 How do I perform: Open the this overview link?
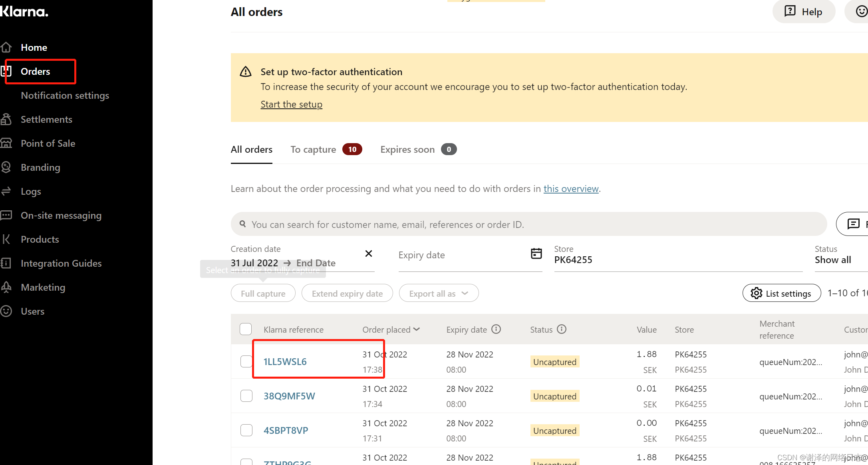(x=571, y=189)
